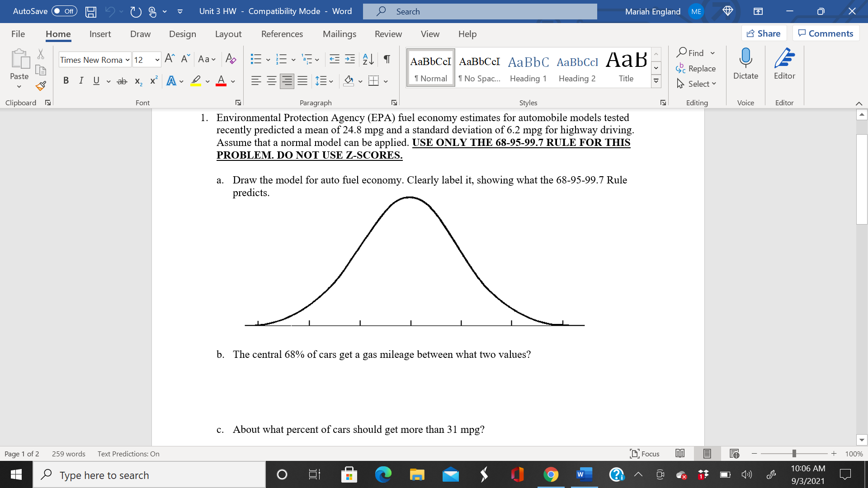Toggle the AutoSave switch
Image resolution: width=868 pixels, height=488 pixels.
point(64,11)
